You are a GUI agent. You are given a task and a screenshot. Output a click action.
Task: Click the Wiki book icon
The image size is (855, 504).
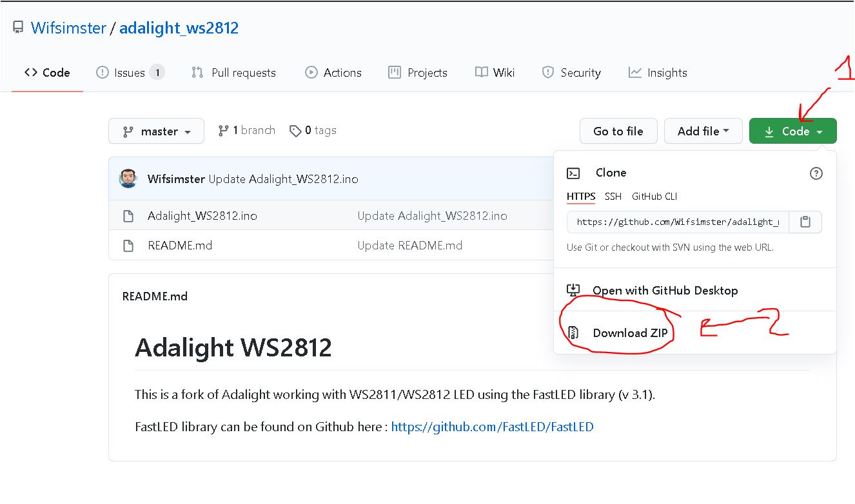click(x=481, y=72)
